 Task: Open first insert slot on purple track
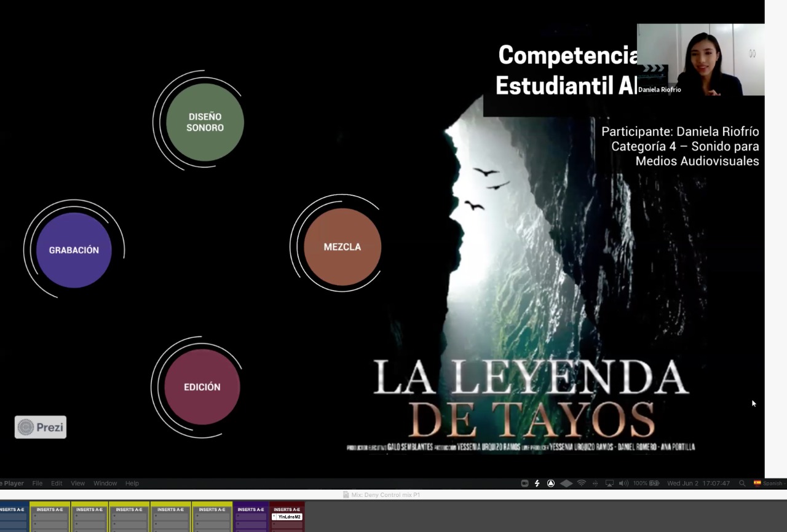coord(251,517)
